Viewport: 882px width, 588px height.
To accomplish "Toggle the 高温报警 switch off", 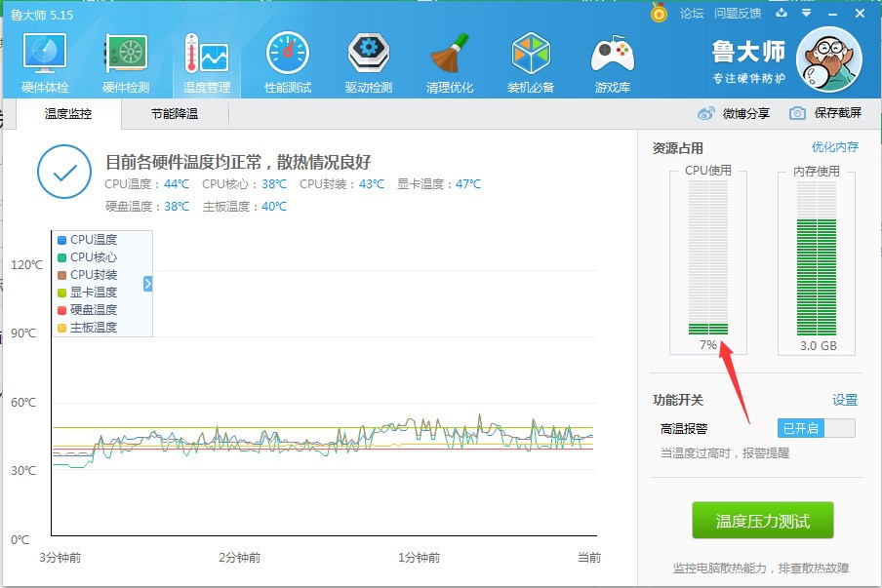I will [x=817, y=428].
